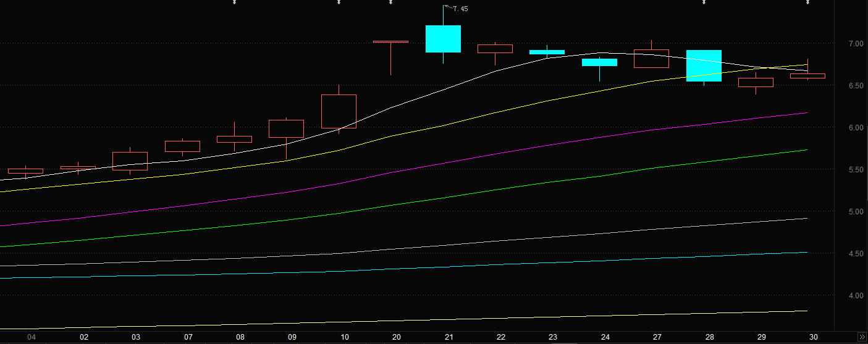The image size is (868, 344).
Task: Click the 5.50 price axis label
Action: pyautogui.click(x=856, y=170)
